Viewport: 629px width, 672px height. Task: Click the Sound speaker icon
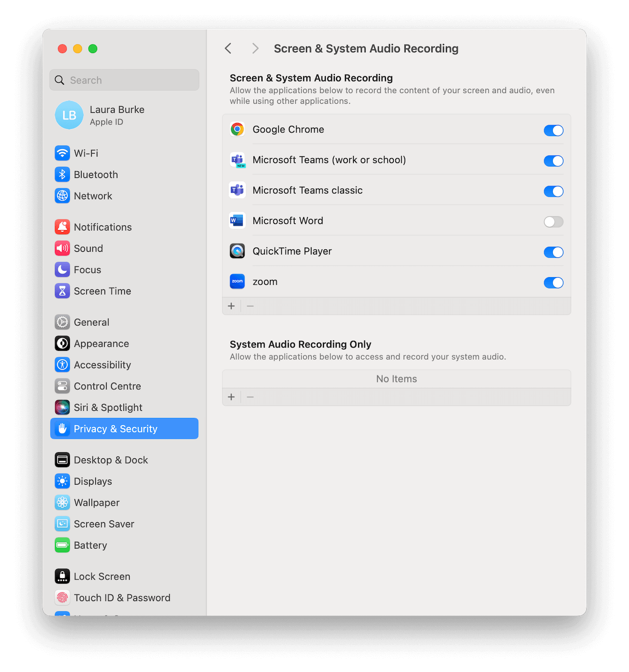pos(62,248)
